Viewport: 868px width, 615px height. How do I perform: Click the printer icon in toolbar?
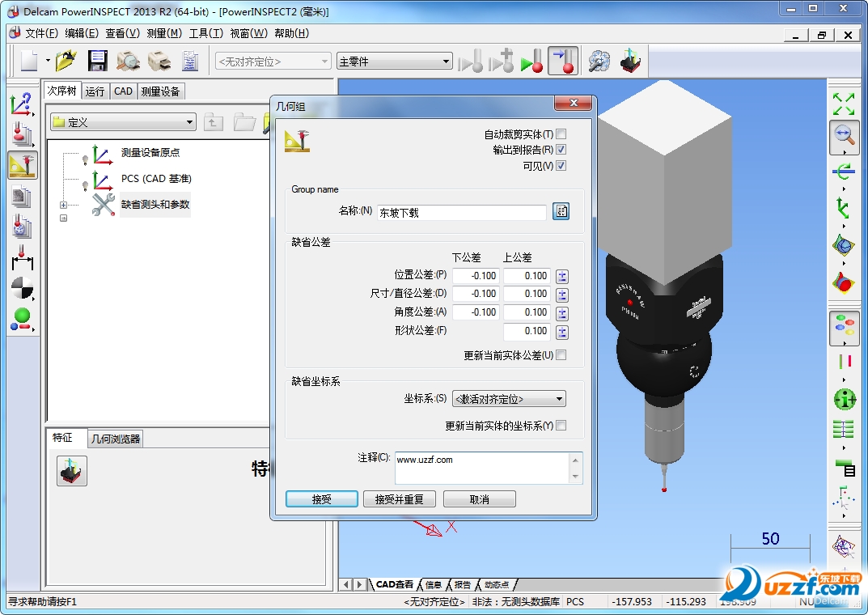(159, 61)
